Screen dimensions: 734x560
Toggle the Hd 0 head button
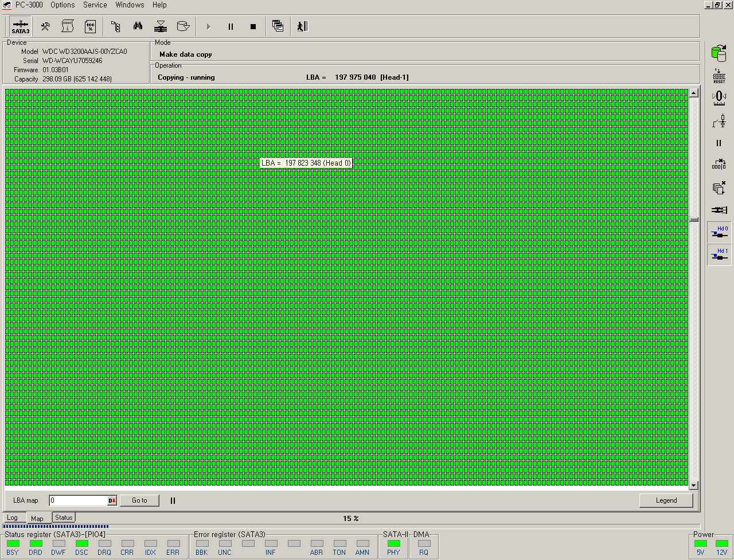point(719,232)
